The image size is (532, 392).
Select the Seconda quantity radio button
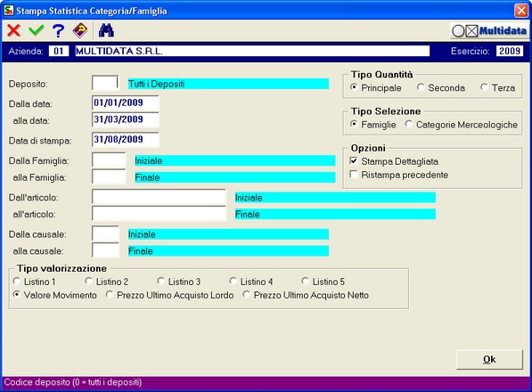(421, 87)
